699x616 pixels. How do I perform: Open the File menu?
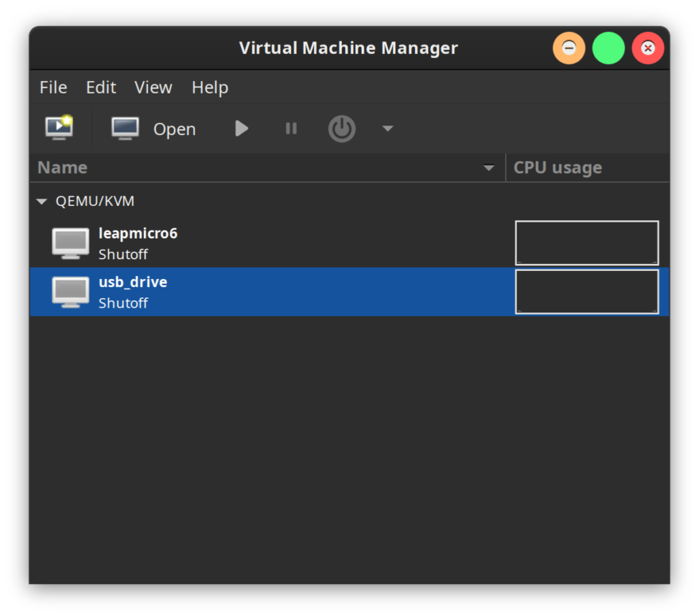click(53, 87)
